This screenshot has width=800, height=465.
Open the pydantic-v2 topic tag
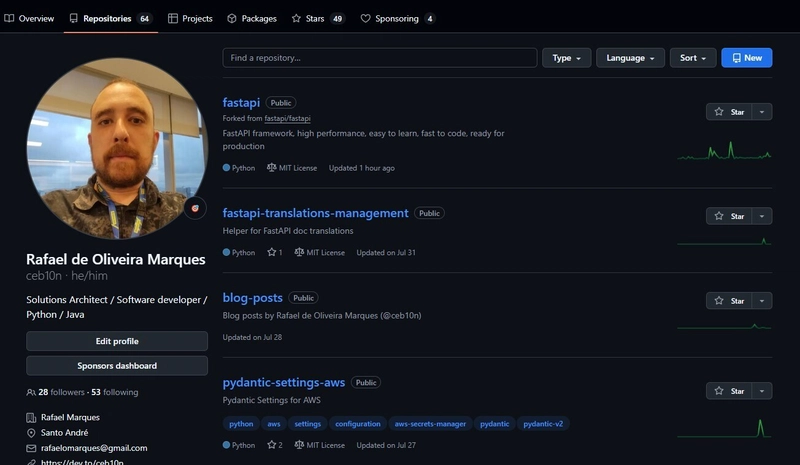click(543, 424)
